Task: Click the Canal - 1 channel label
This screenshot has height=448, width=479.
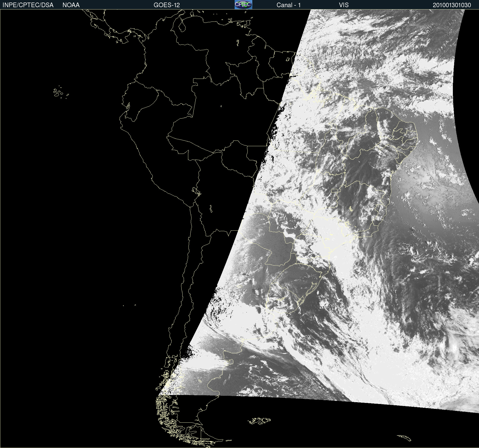Action: tap(289, 5)
